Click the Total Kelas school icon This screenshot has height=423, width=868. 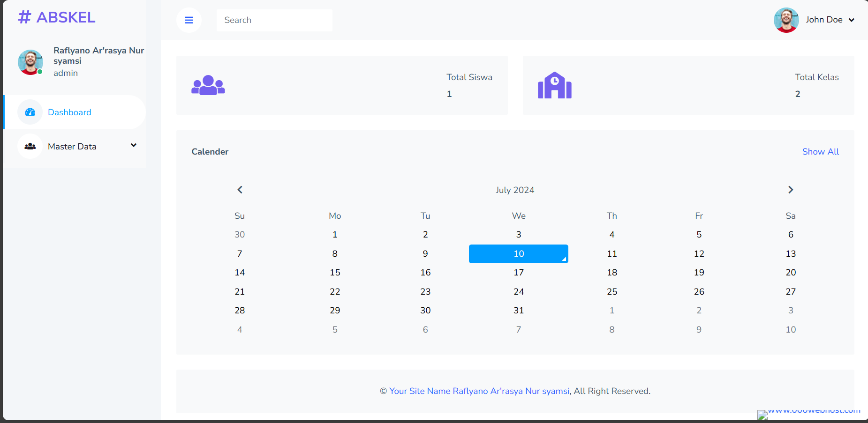coord(554,85)
